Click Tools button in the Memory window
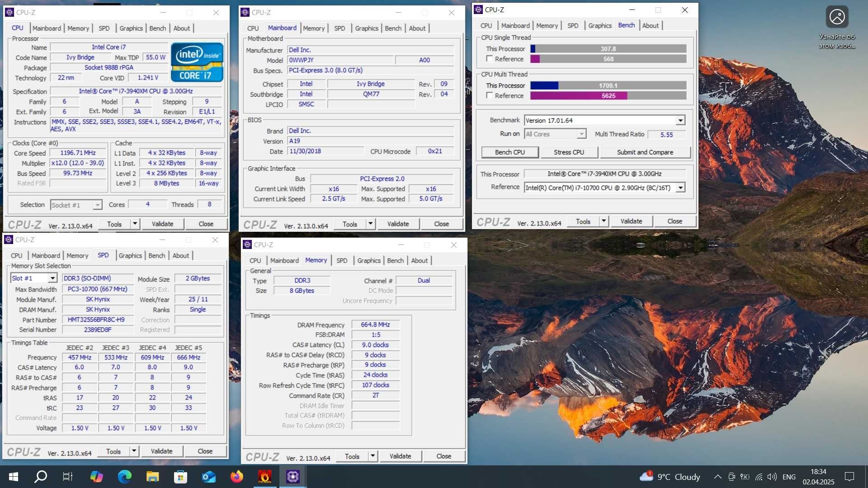The image size is (868, 488). click(352, 456)
